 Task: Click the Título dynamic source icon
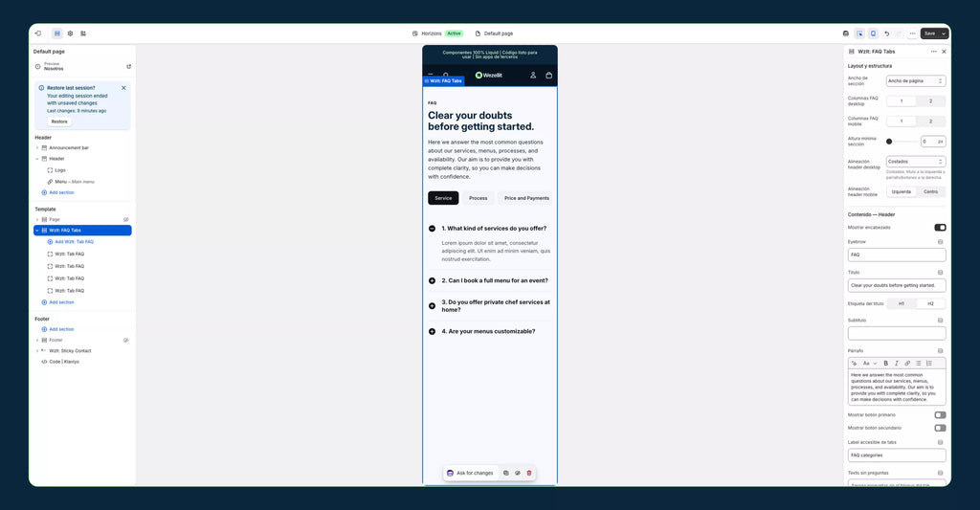940,273
